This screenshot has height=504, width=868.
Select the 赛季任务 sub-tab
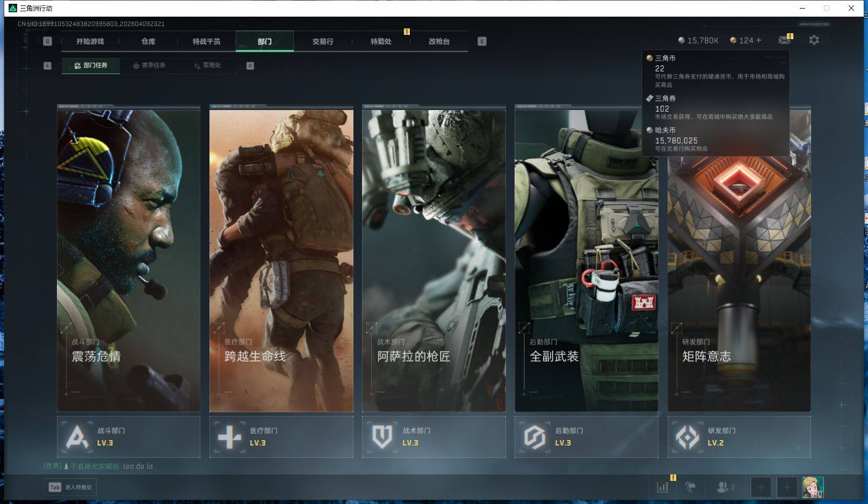[149, 65]
